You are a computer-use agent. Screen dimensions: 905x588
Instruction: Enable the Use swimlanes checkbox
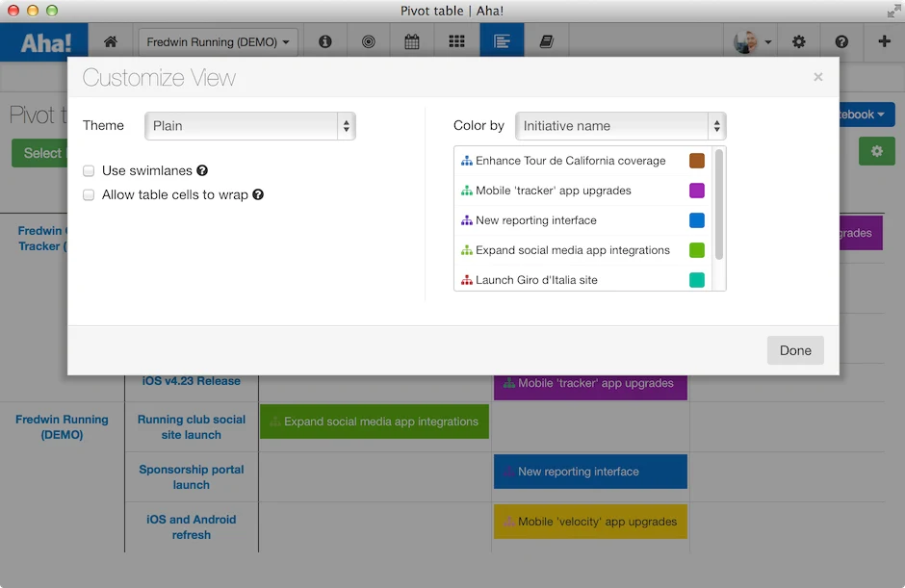89,170
